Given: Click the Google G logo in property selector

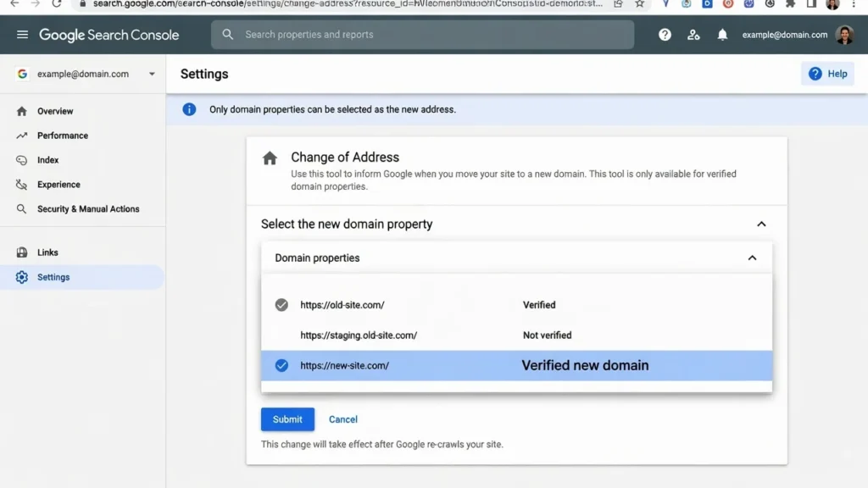Looking at the screenshot, I should [22, 74].
